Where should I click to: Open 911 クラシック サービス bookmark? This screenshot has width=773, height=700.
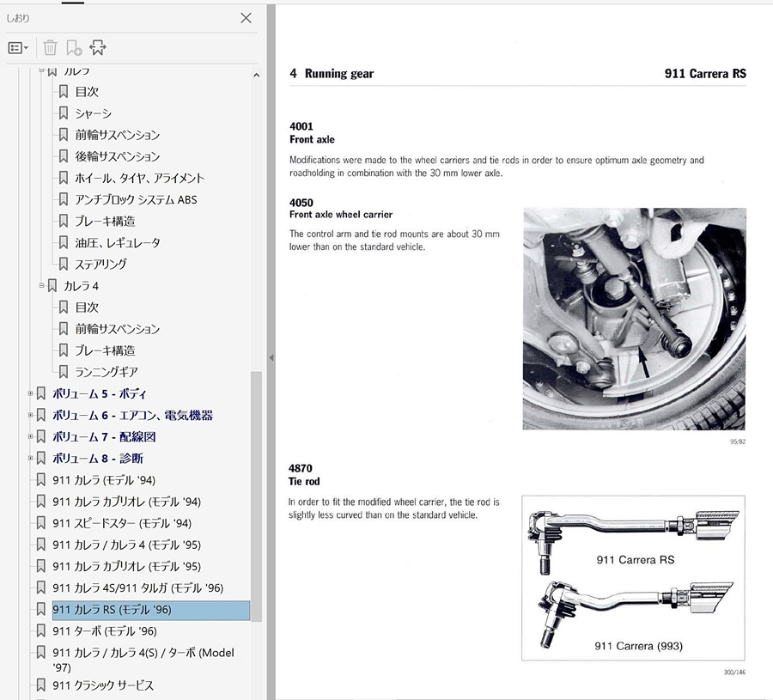pos(103,685)
